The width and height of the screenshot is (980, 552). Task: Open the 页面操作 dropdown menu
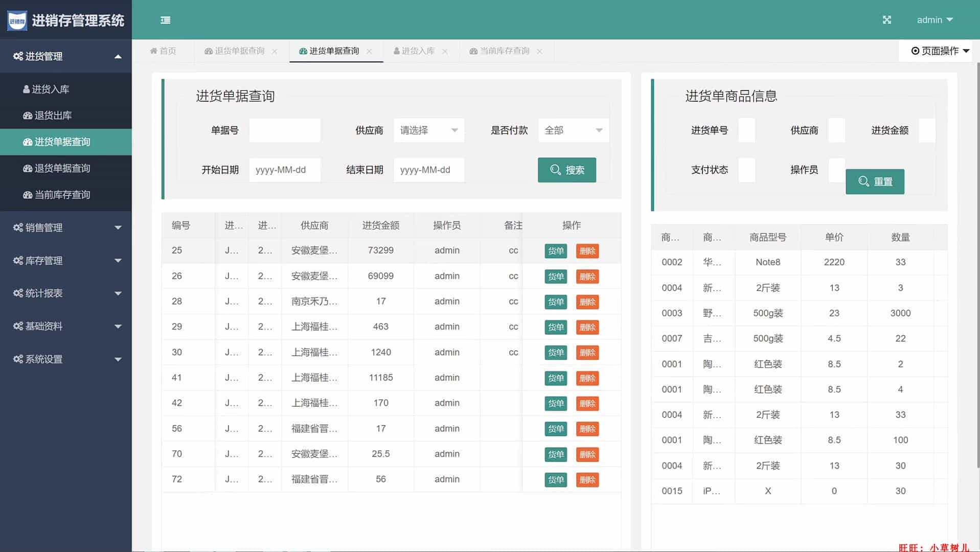pyautogui.click(x=940, y=51)
